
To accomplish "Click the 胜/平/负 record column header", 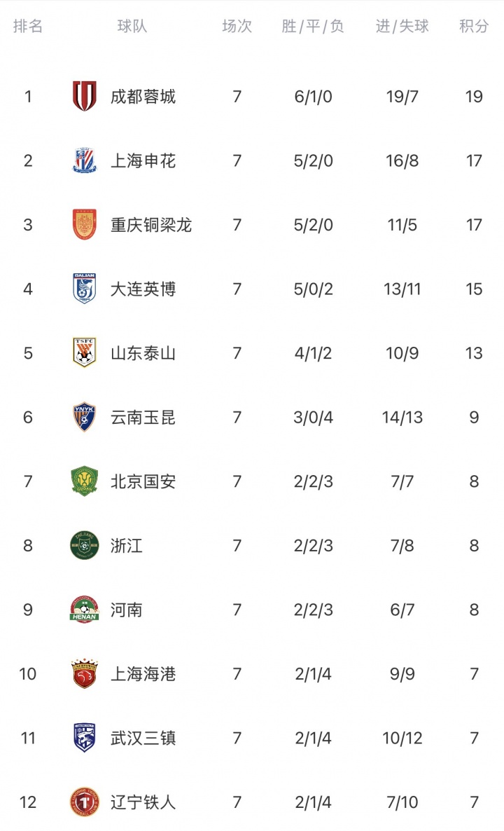I will (x=313, y=27).
